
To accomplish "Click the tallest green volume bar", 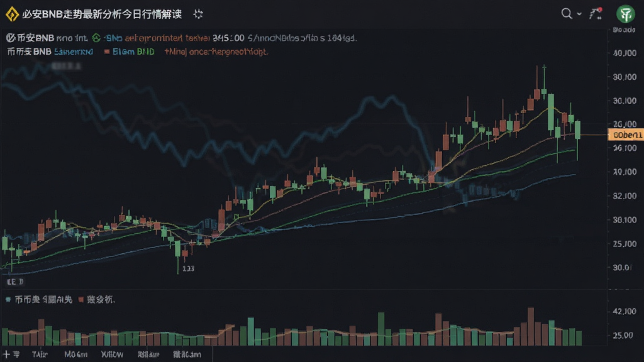I will tap(381, 329).
